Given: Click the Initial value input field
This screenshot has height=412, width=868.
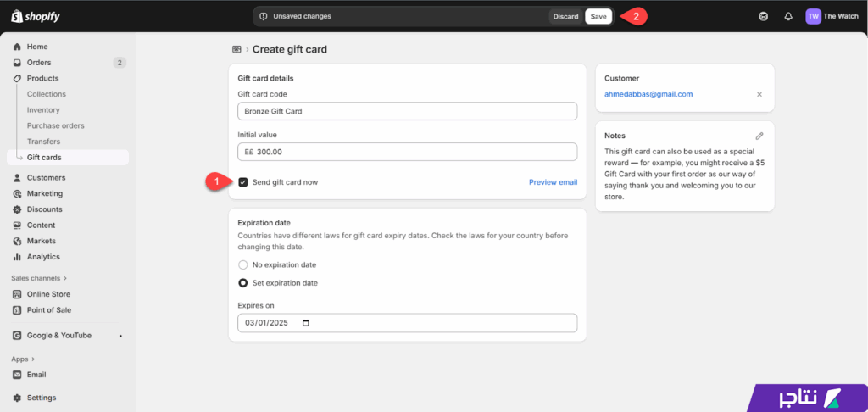Looking at the screenshot, I should click(x=408, y=152).
